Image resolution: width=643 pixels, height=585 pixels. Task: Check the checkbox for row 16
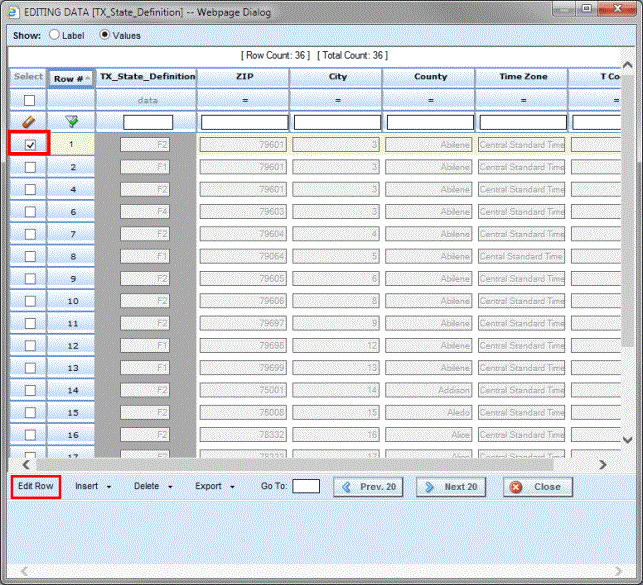[30, 435]
